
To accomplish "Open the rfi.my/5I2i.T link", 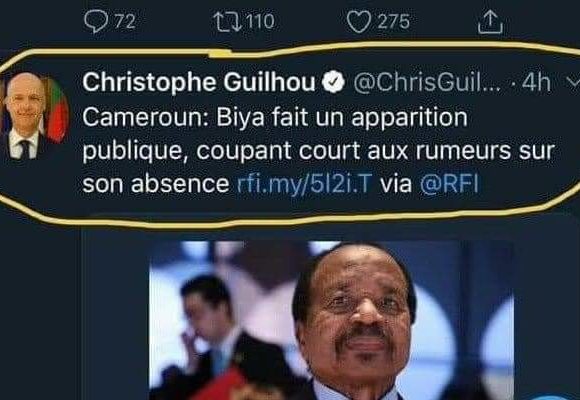I will click(304, 184).
